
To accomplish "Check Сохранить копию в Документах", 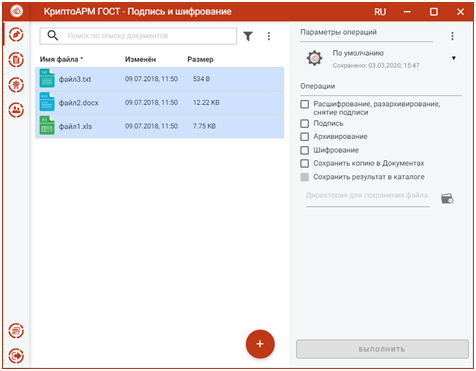I will pyautogui.click(x=305, y=163).
